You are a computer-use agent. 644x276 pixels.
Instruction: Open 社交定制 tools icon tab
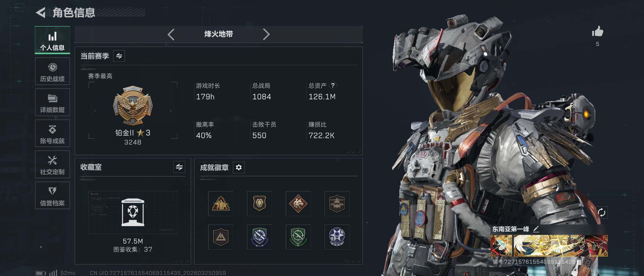tap(52, 164)
